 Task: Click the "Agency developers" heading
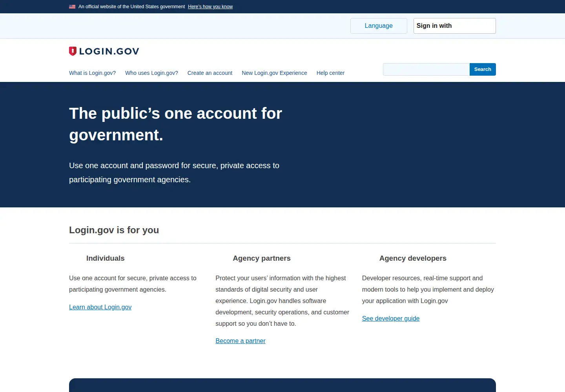(413, 258)
